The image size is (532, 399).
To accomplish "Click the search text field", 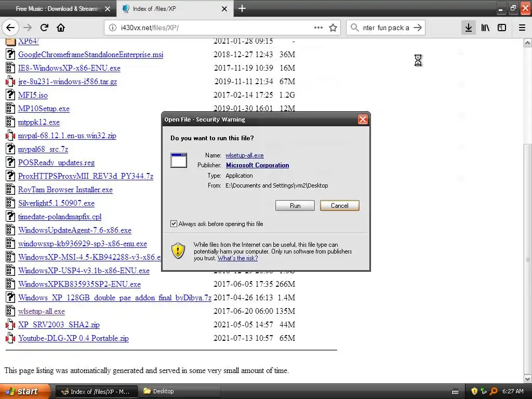I will [386, 28].
